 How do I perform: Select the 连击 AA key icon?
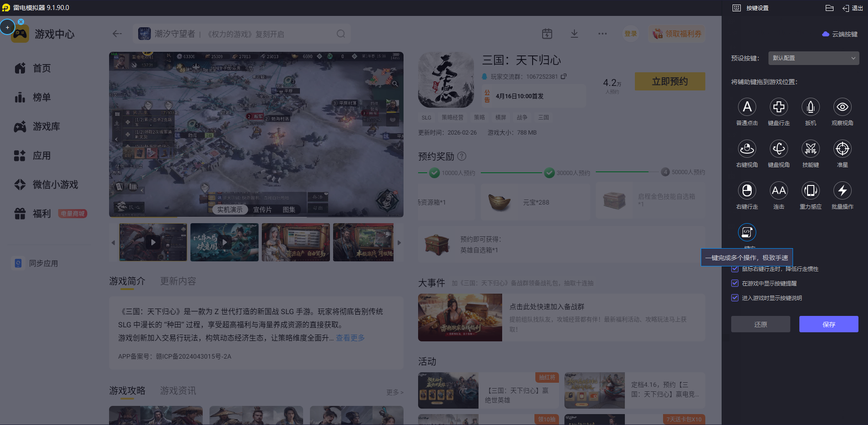[x=778, y=191]
